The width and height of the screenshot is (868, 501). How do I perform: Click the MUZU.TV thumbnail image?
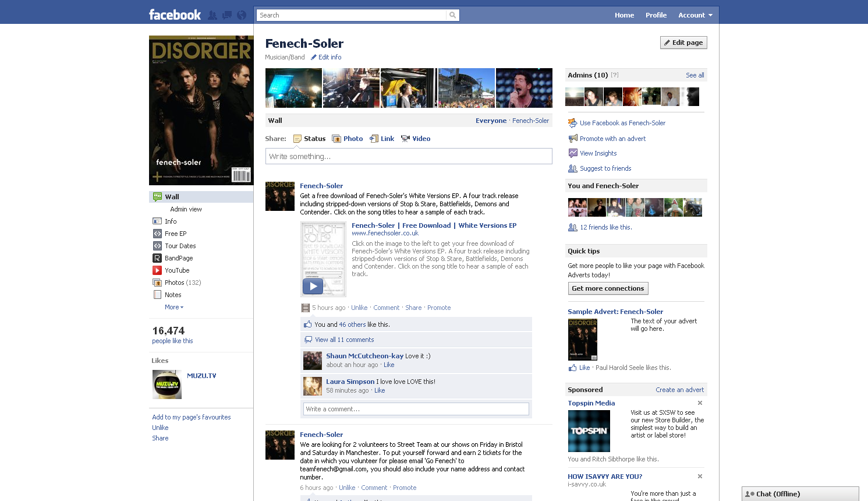167,384
